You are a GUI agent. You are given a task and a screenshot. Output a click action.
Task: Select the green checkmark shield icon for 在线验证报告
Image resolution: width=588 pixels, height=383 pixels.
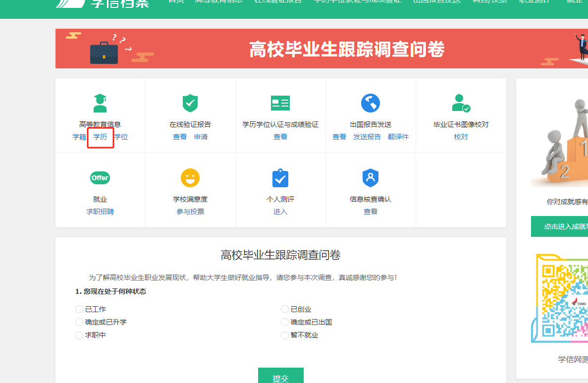[190, 103]
